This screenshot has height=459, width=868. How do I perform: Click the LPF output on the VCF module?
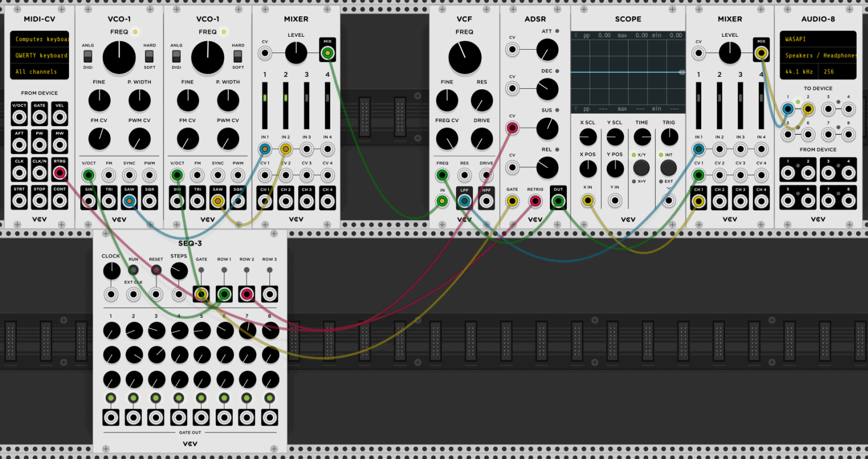click(x=465, y=199)
